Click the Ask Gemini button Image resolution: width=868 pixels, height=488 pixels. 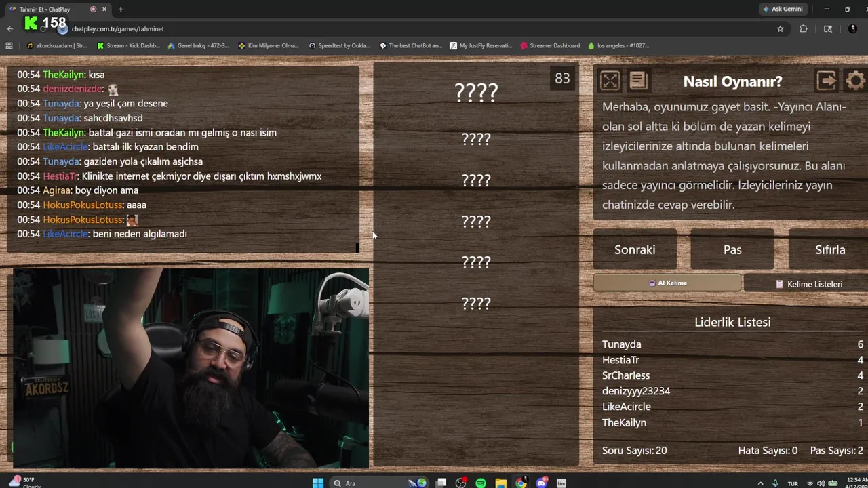(783, 9)
